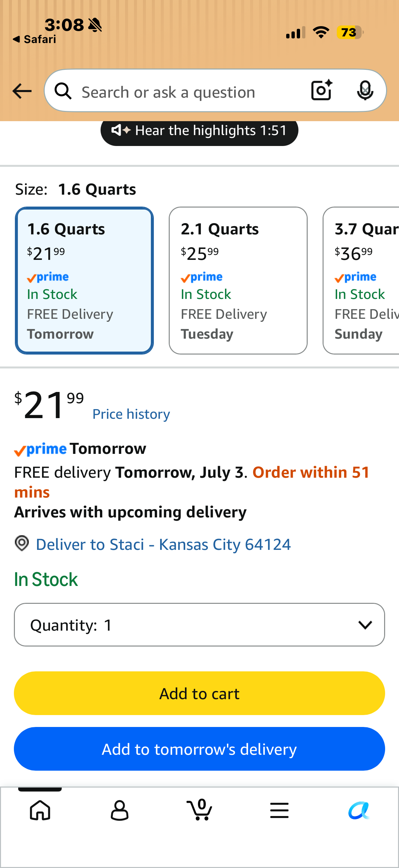Tap the back arrow icon
Screen dimensions: 399x868
pyautogui.click(x=22, y=91)
